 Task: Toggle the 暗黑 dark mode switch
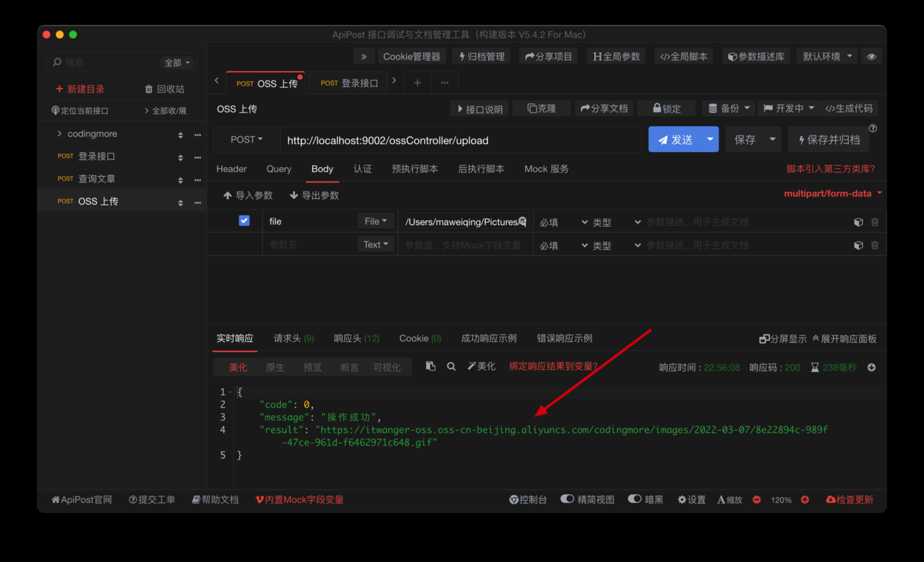point(635,499)
